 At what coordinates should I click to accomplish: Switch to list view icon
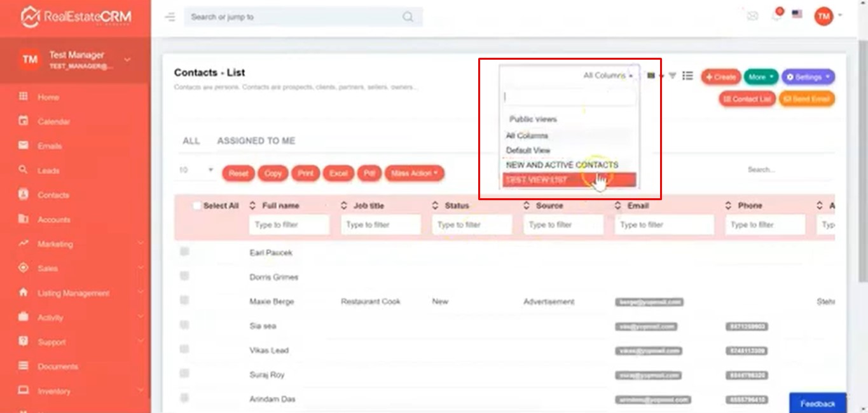pyautogui.click(x=687, y=76)
